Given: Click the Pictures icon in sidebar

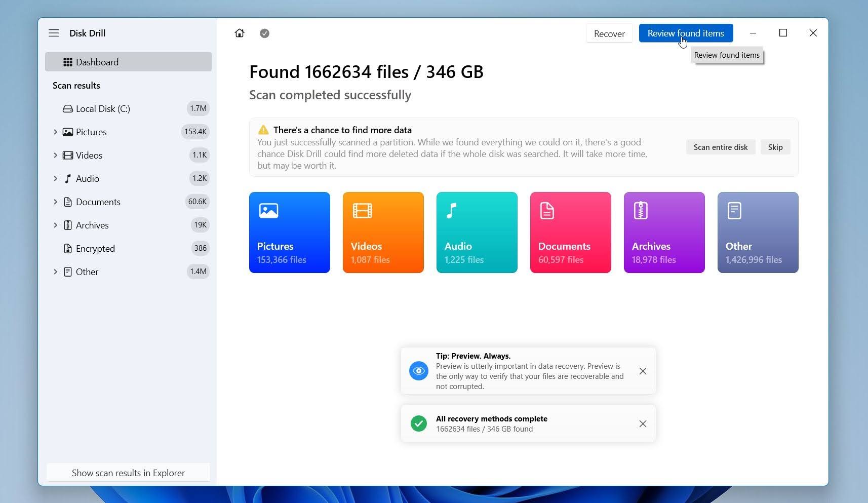Looking at the screenshot, I should click(x=67, y=132).
